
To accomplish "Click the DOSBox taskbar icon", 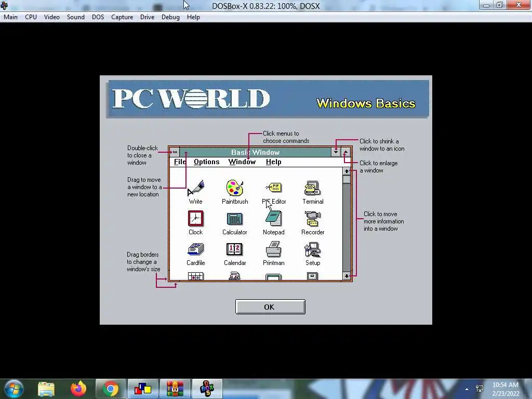I will [207, 389].
